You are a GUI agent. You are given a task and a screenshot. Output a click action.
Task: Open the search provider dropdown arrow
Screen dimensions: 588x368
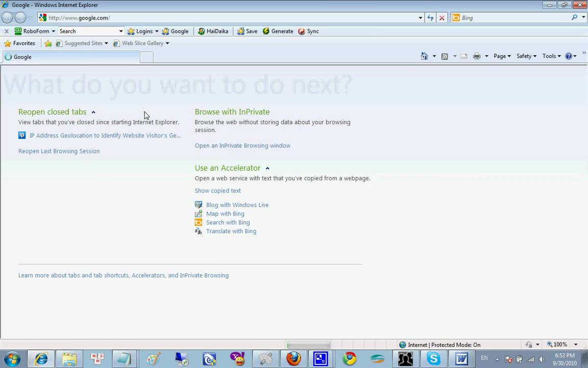point(583,17)
